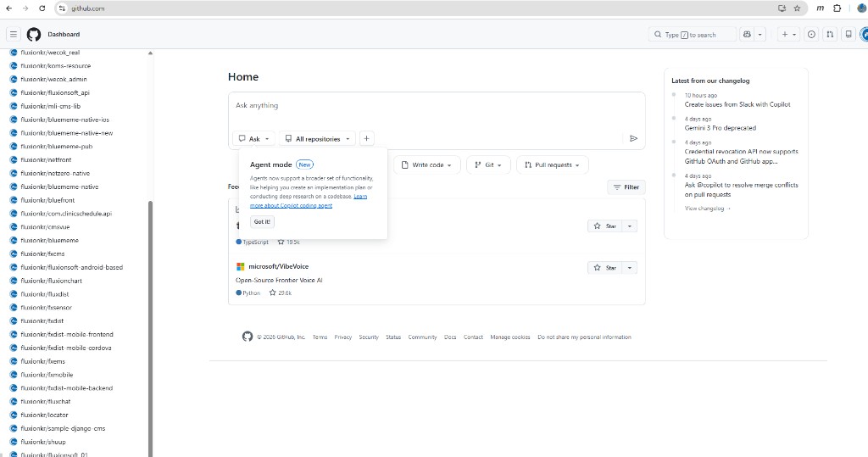Open the Pull requests icon in header
The image size is (868, 457).
(x=830, y=35)
